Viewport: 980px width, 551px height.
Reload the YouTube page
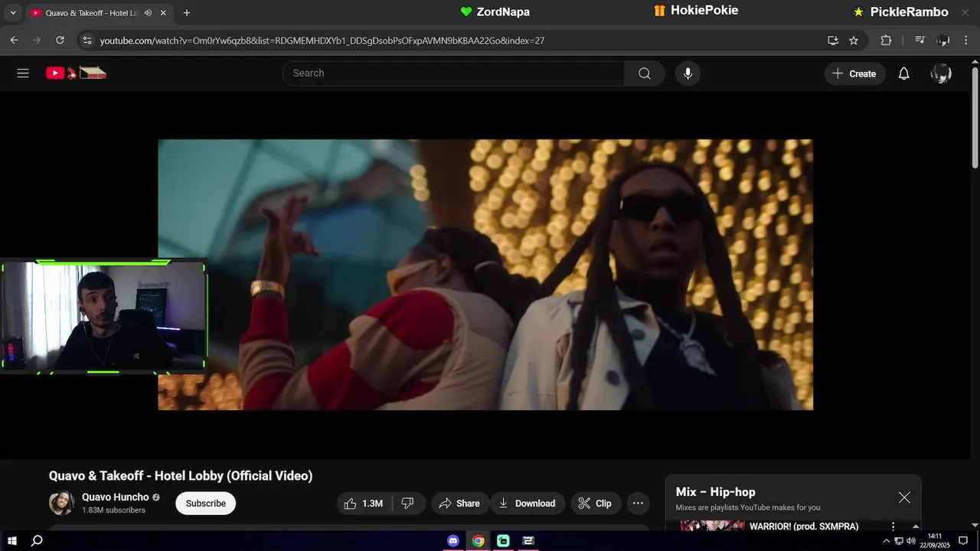(x=60, y=40)
